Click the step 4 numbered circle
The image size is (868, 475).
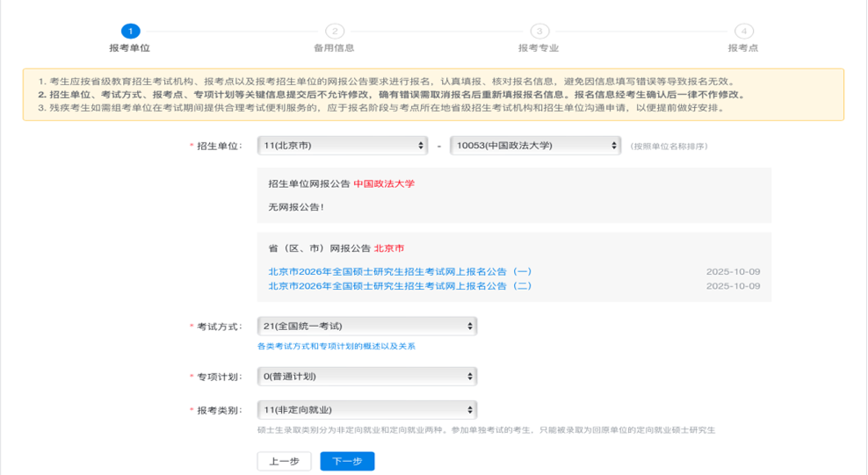[x=743, y=32]
